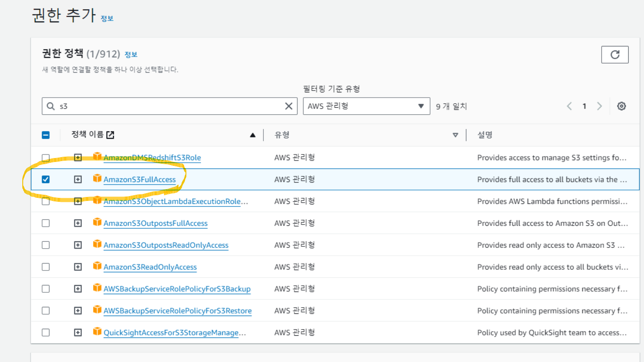This screenshot has height=362, width=644.
Task: Click policy cube icon for AmazonS3OutpostsReadOnlyAccess
Action: point(97,244)
